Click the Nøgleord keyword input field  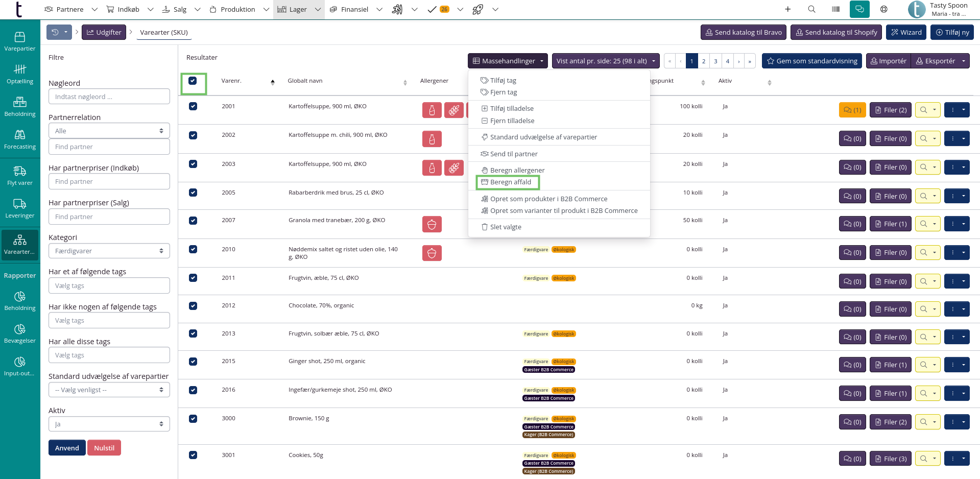pyautogui.click(x=109, y=97)
